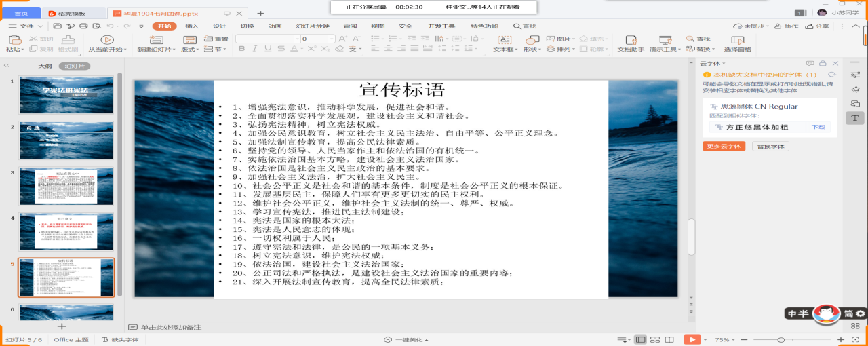
Task: Open the 幻灯片放映 ribbon tab
Action: pos(312,26)
